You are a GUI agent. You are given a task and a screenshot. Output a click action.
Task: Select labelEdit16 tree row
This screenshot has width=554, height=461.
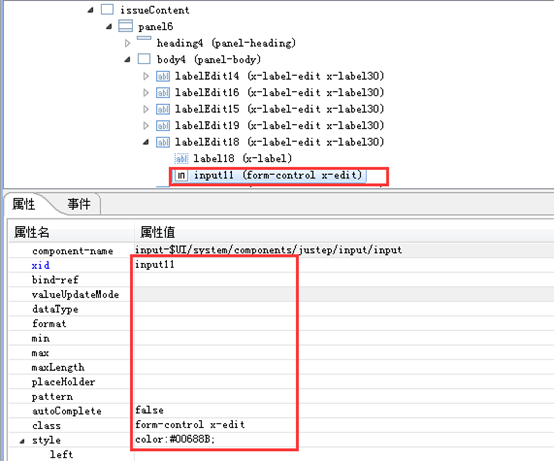279,93
